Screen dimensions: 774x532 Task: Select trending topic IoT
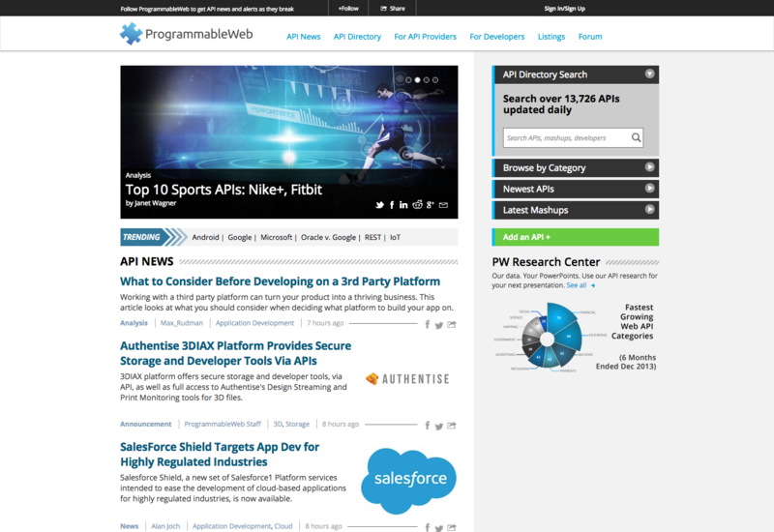396,237
